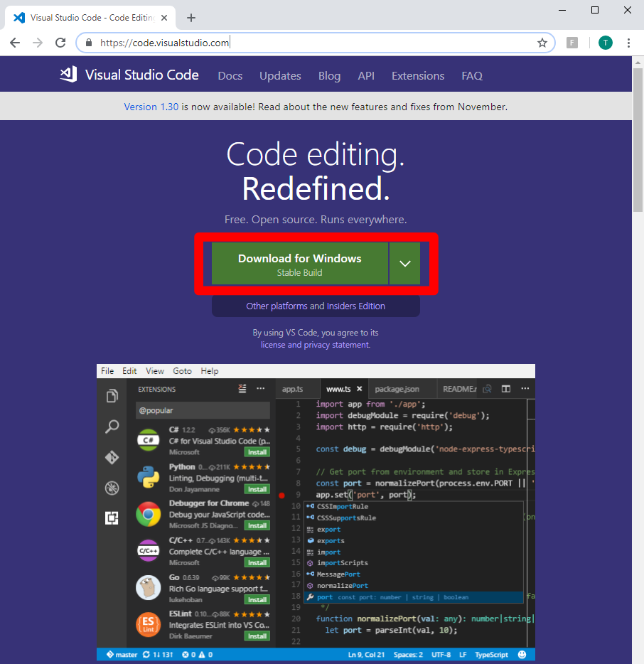Click the UTF-8 encoding indicator
644x664 pixels.
(441, 655)
